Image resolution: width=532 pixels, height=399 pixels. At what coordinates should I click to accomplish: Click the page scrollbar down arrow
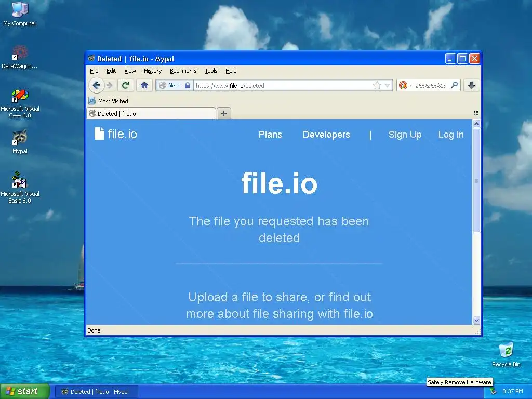[x=476, y=320]
